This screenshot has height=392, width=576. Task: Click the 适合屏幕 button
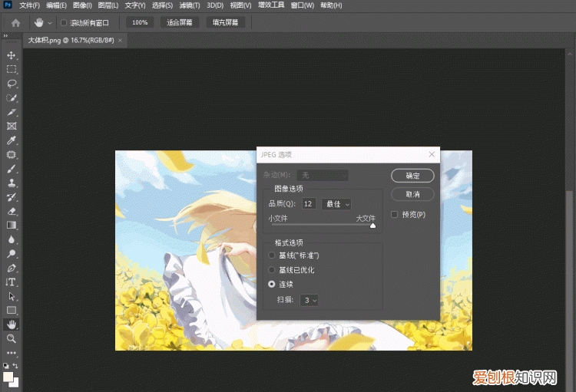[x=180, y=23]
